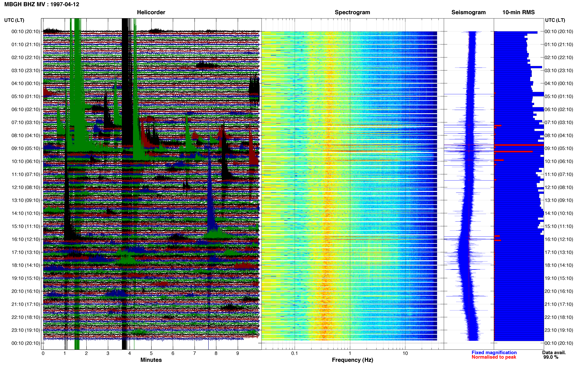Click left time label '20:10 (16:10)'
The height and width of the screenshot is (368, 588).
pyautogui.click(x=26, y=291)
